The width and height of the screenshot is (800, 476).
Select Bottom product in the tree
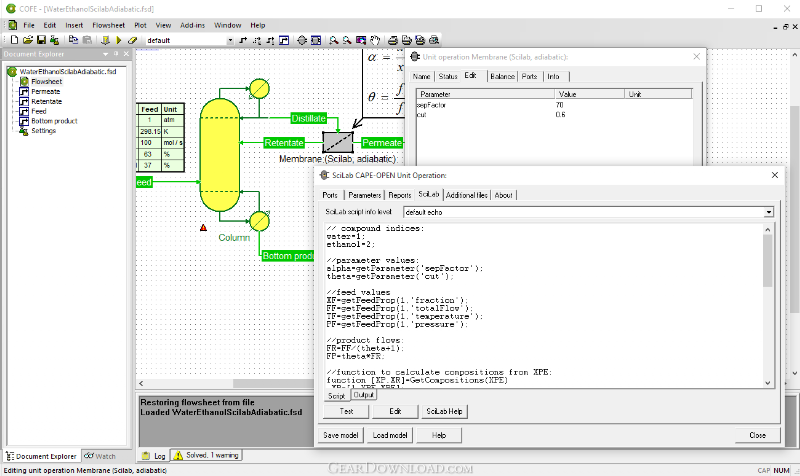(54, 121)
